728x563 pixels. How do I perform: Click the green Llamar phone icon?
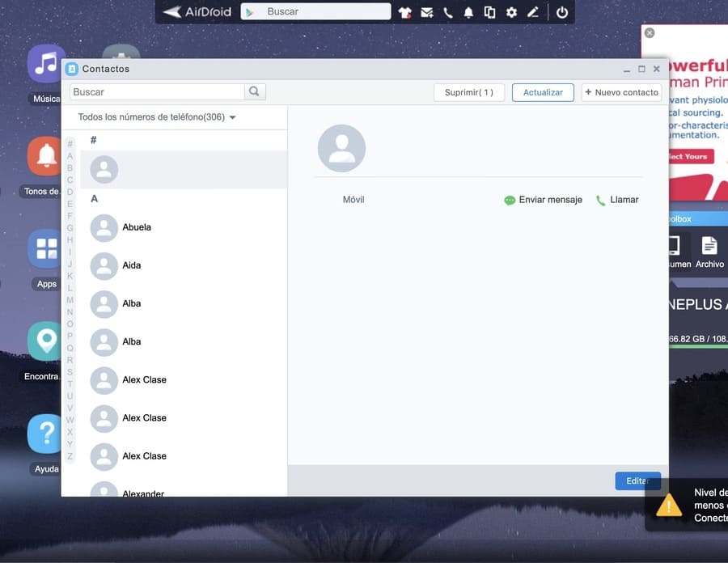tap(600, 200)
